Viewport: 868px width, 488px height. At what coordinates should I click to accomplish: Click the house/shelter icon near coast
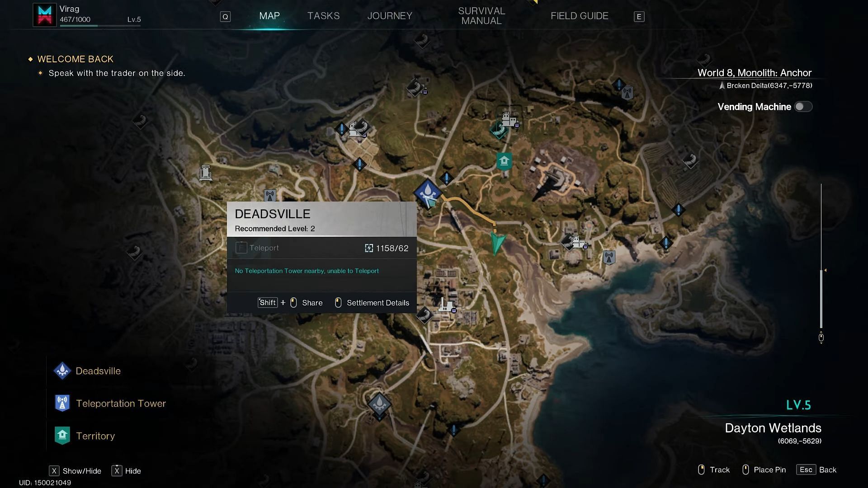[504, 160]
